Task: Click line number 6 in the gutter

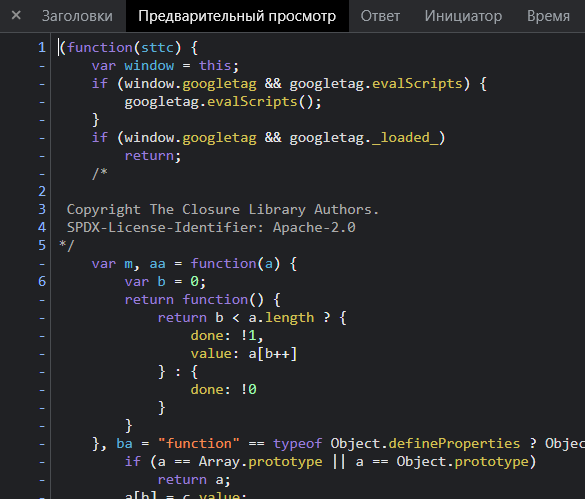Action: [x=42, y=281]
